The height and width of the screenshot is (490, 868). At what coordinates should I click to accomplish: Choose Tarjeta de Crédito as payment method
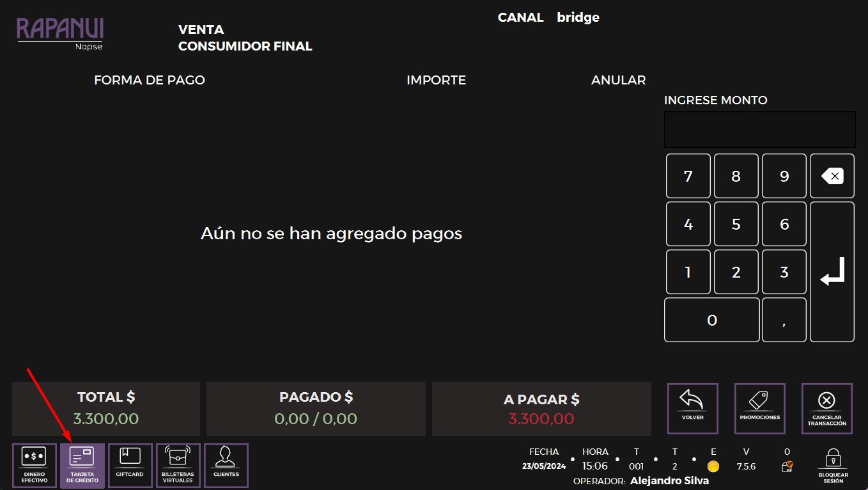(x=82, y=465)
